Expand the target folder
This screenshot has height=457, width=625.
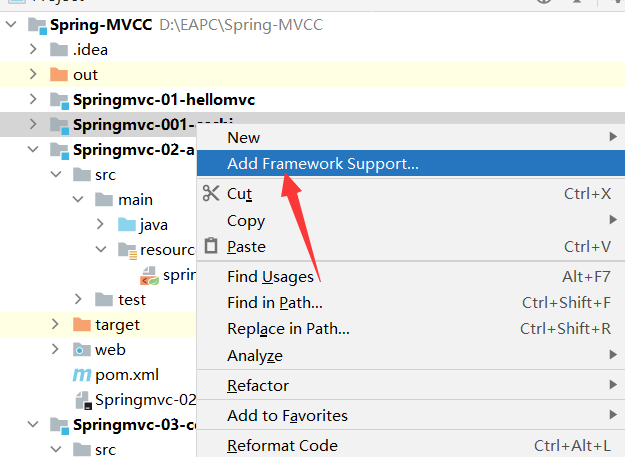[55, 324]
